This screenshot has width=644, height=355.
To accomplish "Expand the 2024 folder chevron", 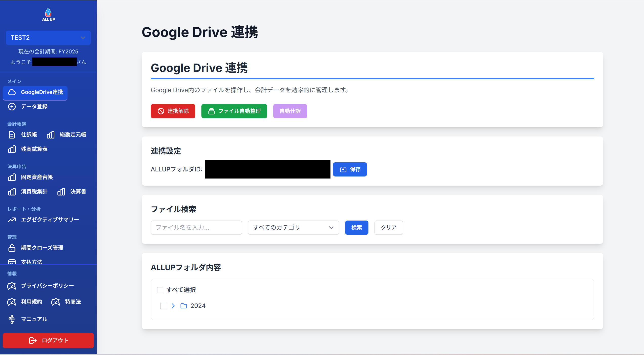I will coord(173,306).
